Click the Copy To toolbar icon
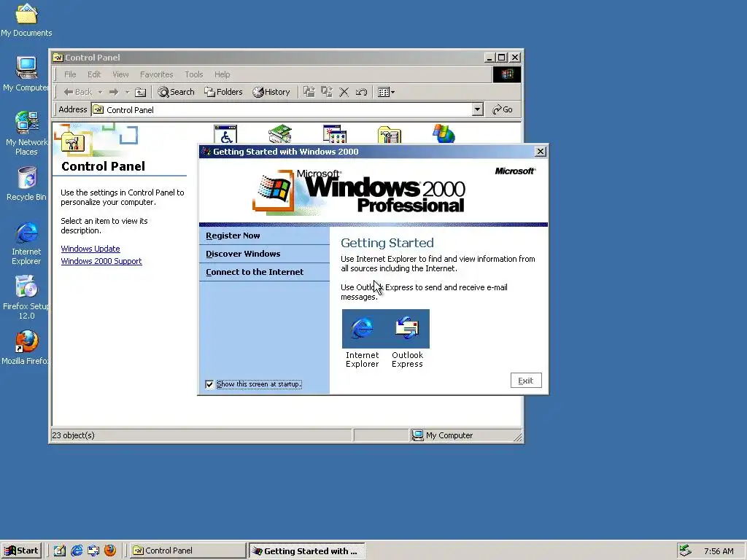 click(327, 92)
